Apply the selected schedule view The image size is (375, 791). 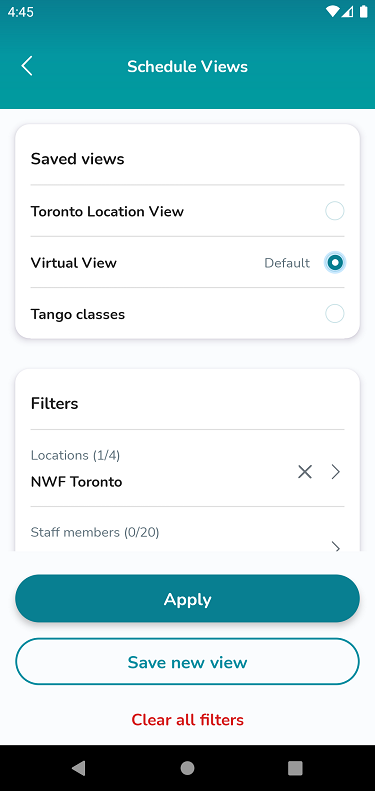[187, 599]
